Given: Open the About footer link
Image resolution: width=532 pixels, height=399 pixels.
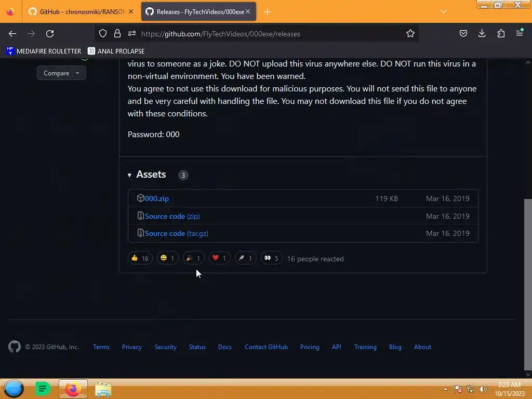Looking at the screenshot, I should [422, 347].
